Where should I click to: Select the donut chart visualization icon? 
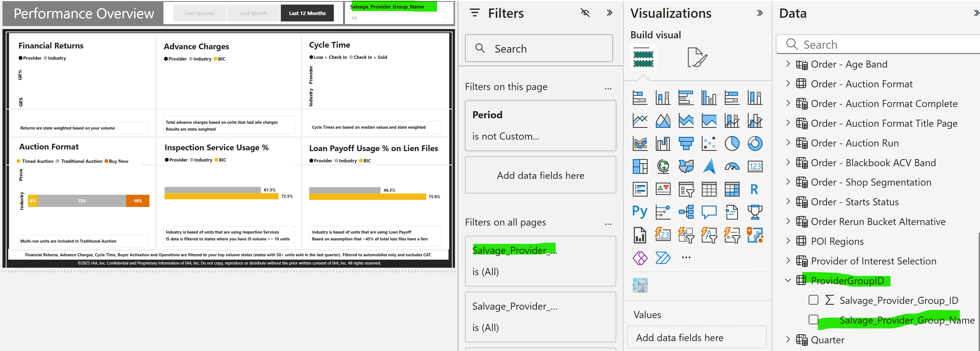tap(755, 144)
